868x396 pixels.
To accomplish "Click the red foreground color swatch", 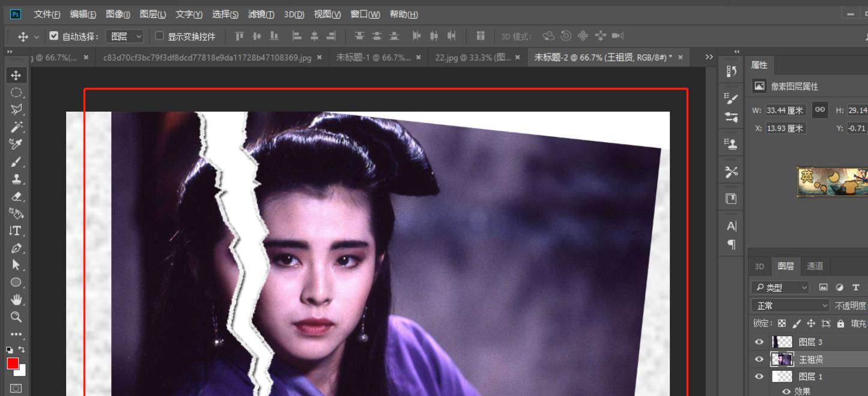I will [12, 364].
